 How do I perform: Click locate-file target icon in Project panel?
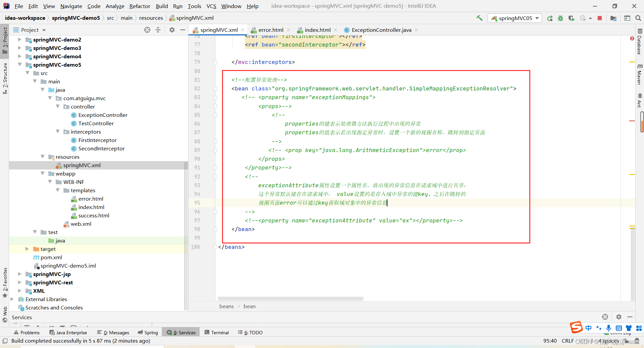pyautogui.click(x=147, y=30)
